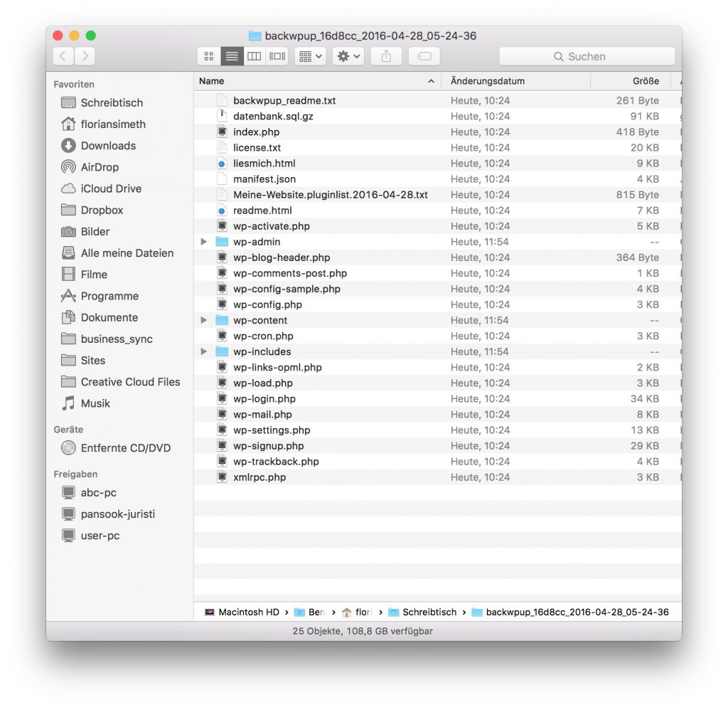Image resolution: width=728 pixels, height=707 pixels.
Task: Click the back navigation arrow
Action: pos(63,55)
